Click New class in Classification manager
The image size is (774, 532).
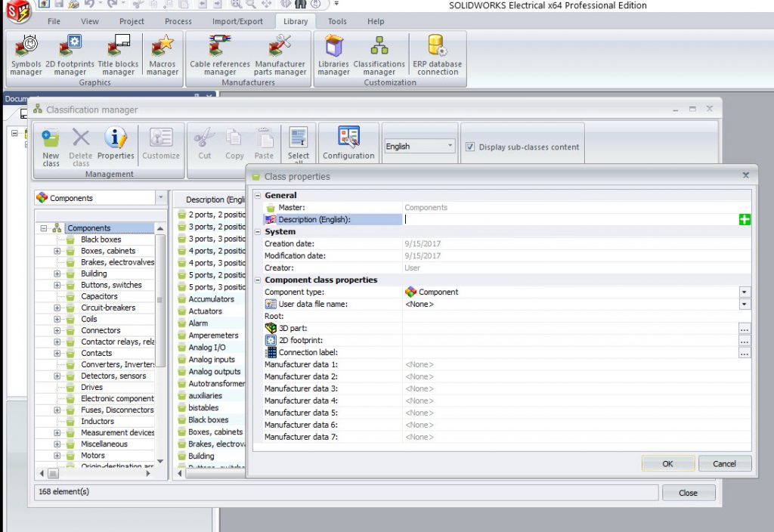click(51, 147)
